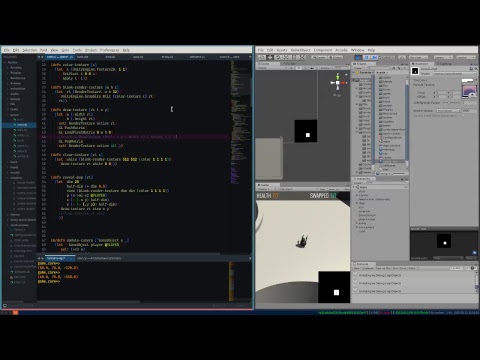Open the Selection menu in Sublime Text
480x360 pixels.
pos(30,50)
